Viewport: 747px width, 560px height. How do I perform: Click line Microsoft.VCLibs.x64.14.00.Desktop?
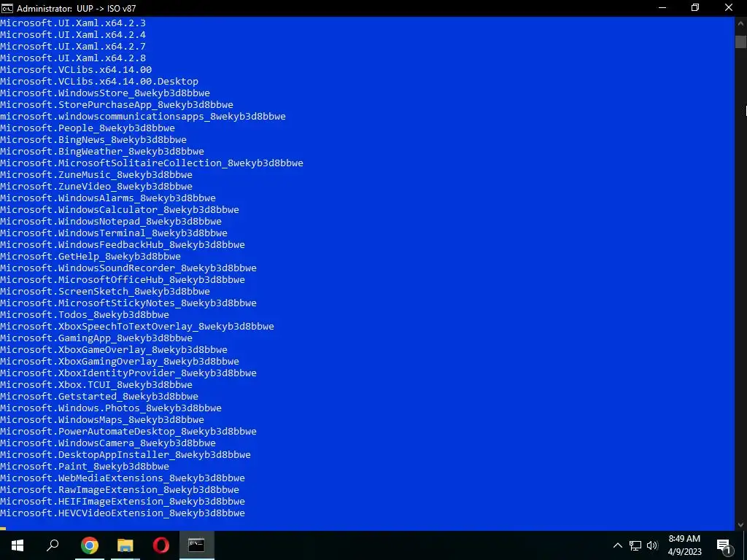pyautogui.click(x=99, y=82)
